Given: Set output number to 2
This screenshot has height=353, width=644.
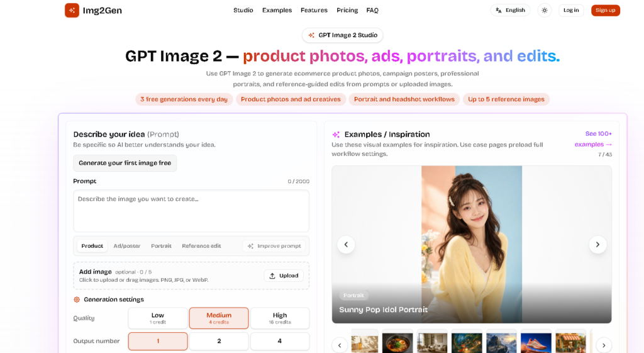Looking at the screenshot, I should [x=219, y=341].
